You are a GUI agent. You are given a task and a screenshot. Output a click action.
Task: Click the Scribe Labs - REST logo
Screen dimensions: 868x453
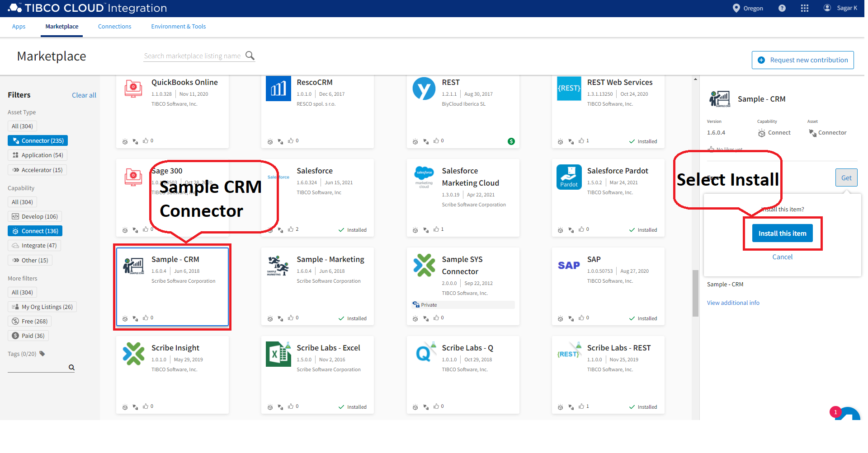coord(569,352)
